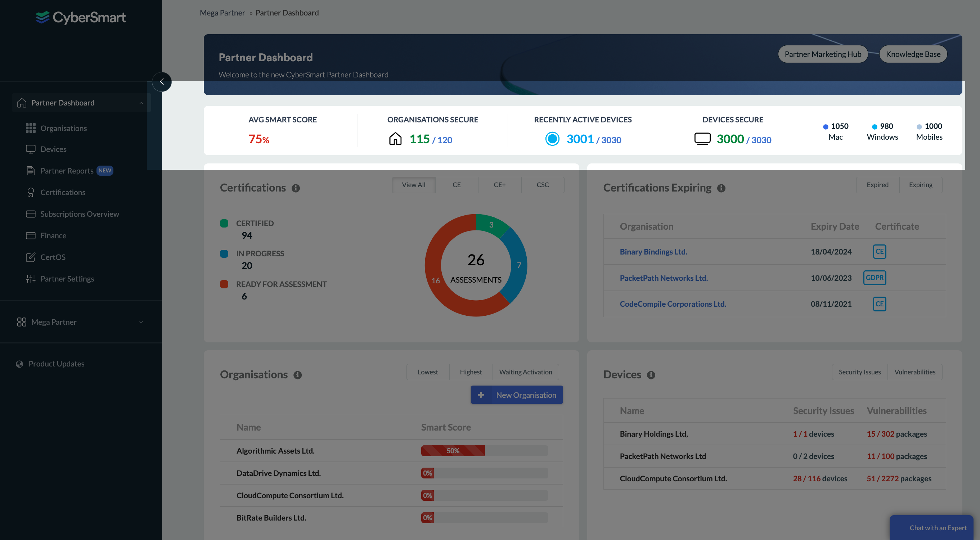Collapse the Partner Dashboard sidebar section chevron
This screenshot has width=980, height=540.
click(141, 103)
